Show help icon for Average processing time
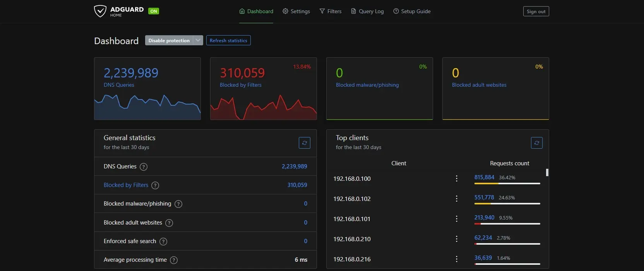The width and height of the screenshot is (644, 271). [x=174, y=260]
